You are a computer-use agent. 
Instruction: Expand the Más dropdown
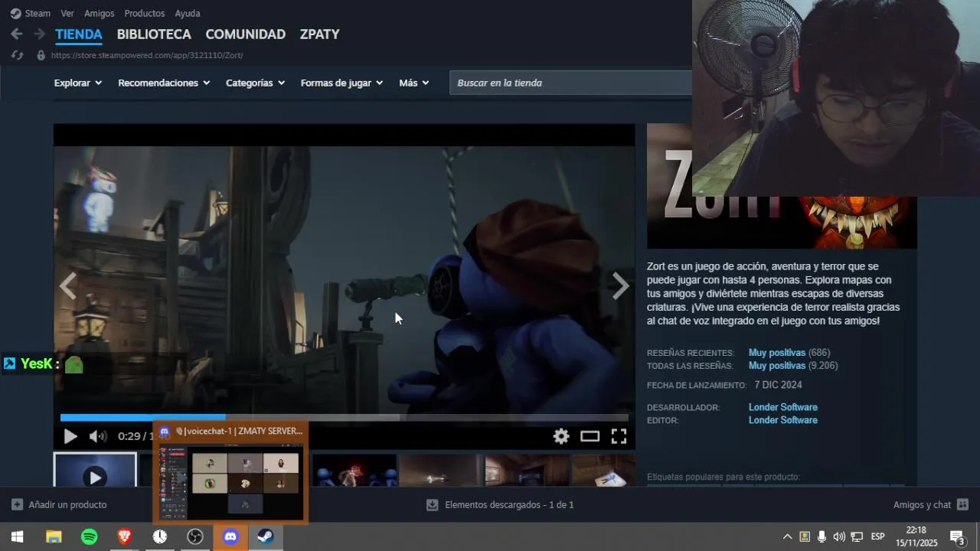coord(413,83)
